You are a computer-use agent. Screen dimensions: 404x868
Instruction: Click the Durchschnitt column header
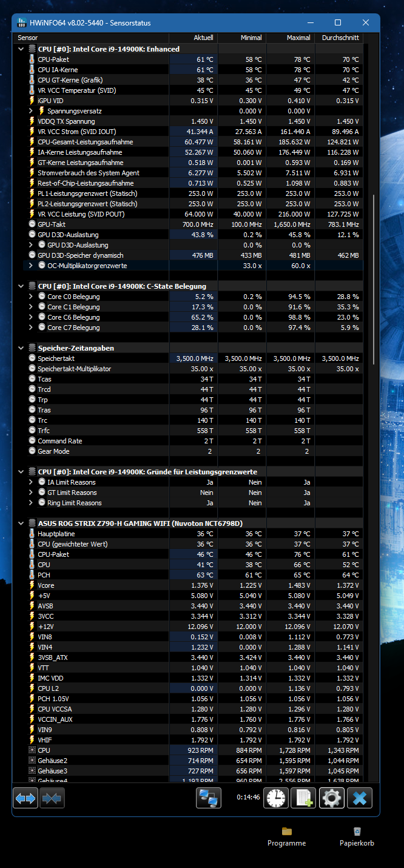[x=339, y=38]
